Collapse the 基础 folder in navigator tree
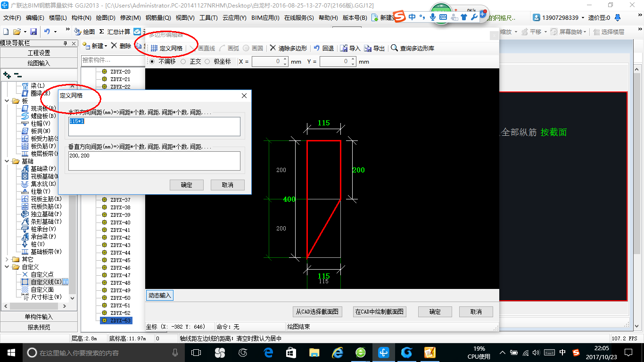This screenshot has width=644, height=362. 7,161
